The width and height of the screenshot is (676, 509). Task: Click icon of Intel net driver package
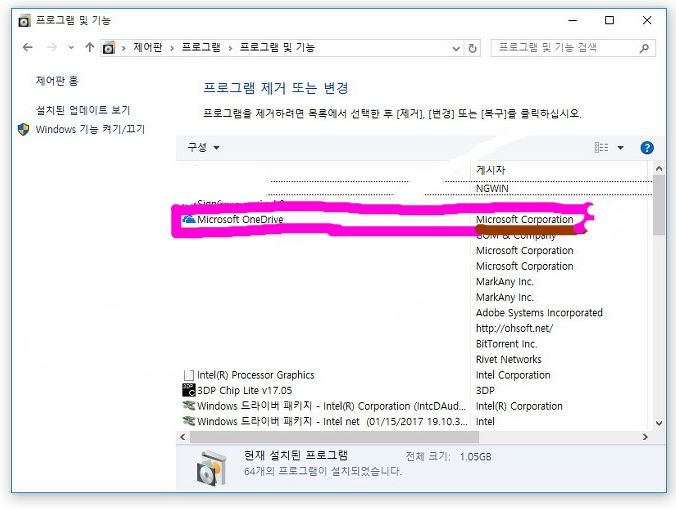(x=189, y=421)
